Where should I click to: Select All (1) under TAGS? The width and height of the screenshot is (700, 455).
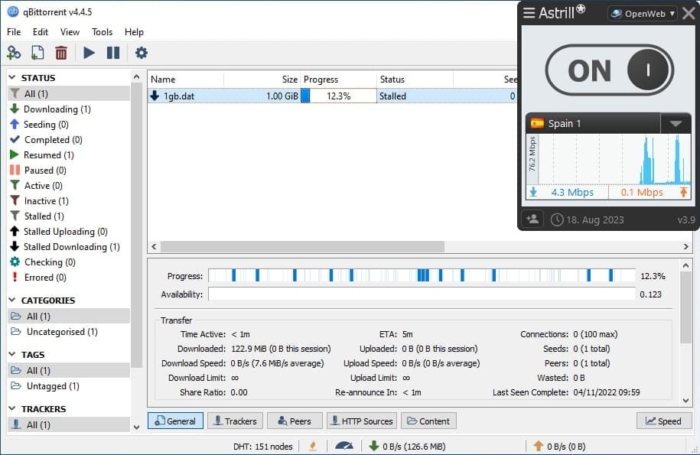69,370
